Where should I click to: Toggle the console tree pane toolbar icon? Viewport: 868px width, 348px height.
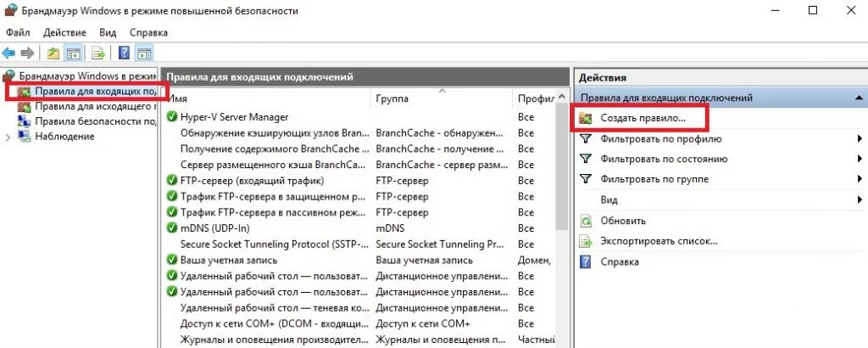(73, 53)
